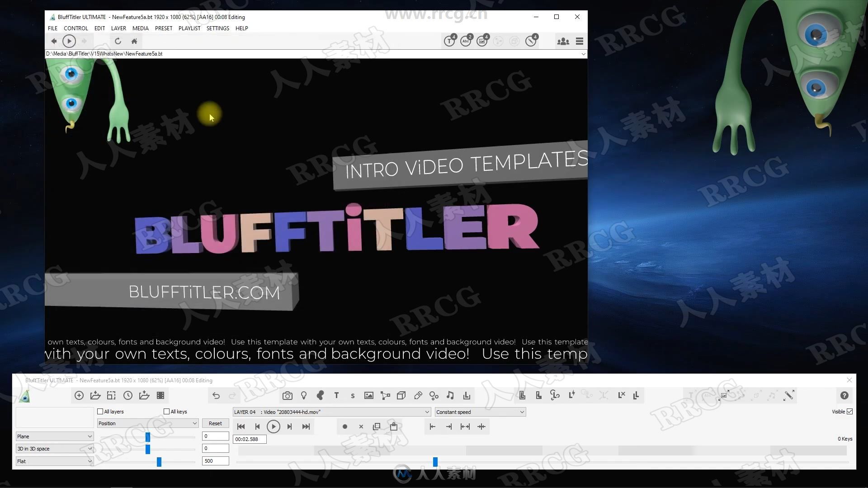
Task: Click the layer lightning effect icon
Action: tap(572, 395)
